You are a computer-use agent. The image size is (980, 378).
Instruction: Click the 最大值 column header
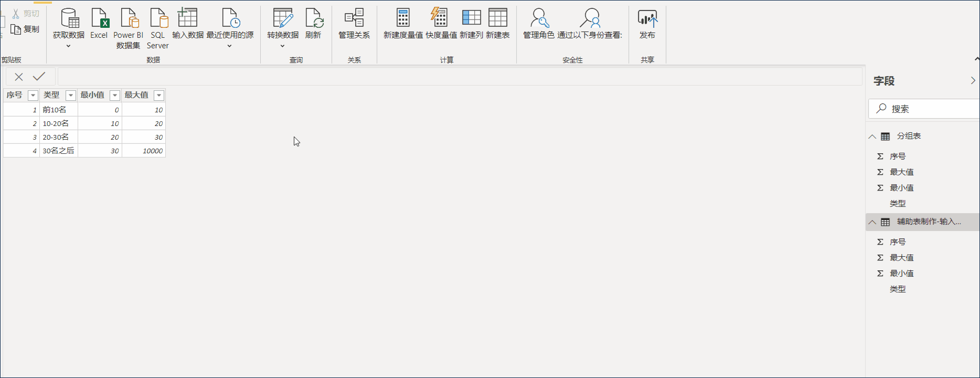[x=136, y=95]
